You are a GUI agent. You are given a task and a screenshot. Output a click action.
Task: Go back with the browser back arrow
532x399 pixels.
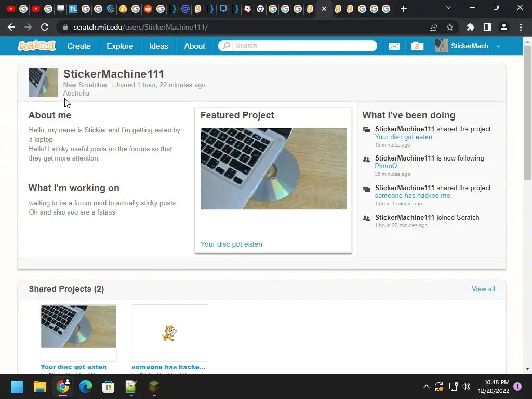pyautogui.click(x=11, y=27)
